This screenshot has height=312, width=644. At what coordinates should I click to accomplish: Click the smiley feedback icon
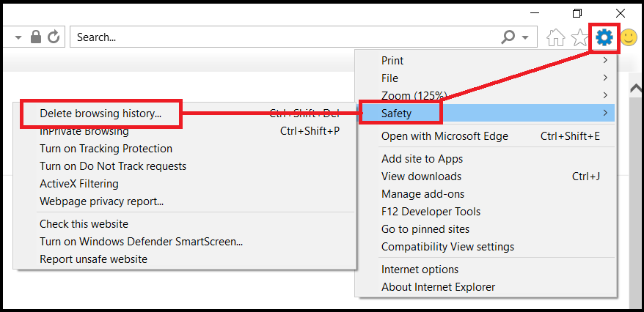tap(629, 38)
